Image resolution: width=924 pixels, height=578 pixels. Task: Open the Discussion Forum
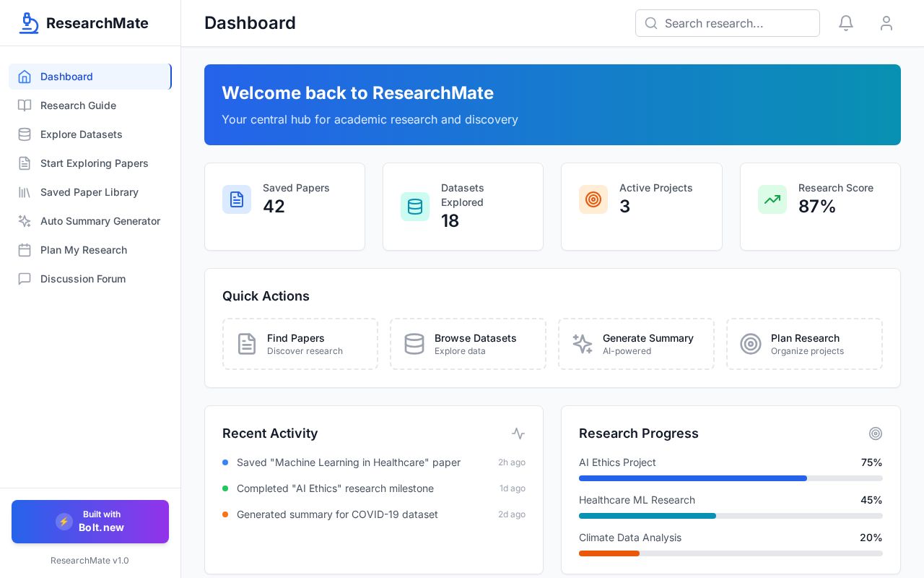point(90,279)
